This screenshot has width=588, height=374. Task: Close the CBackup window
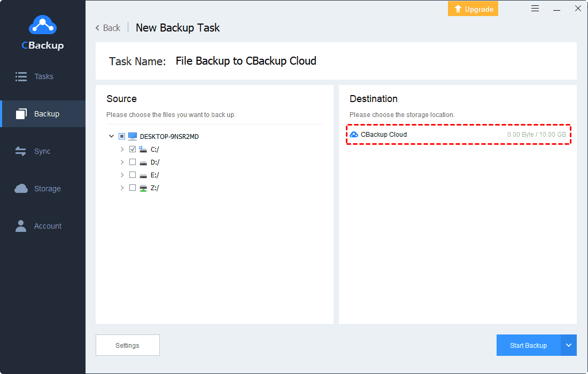(x=578, y=9)
